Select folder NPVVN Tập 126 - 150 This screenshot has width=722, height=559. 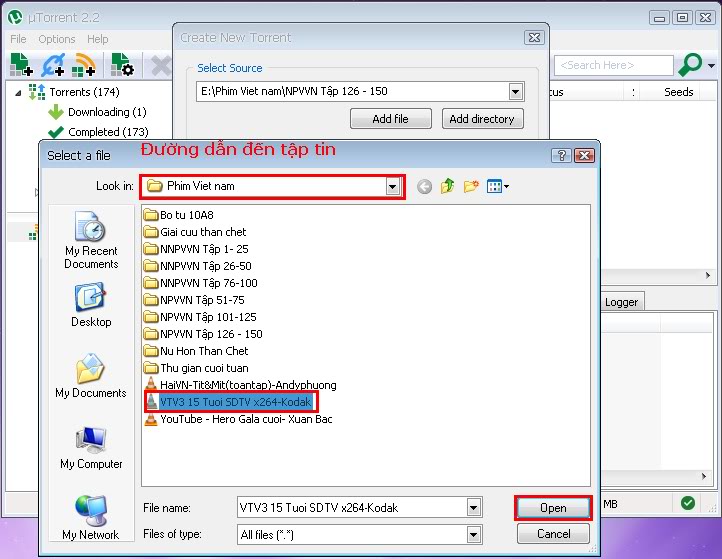point(203,334)
